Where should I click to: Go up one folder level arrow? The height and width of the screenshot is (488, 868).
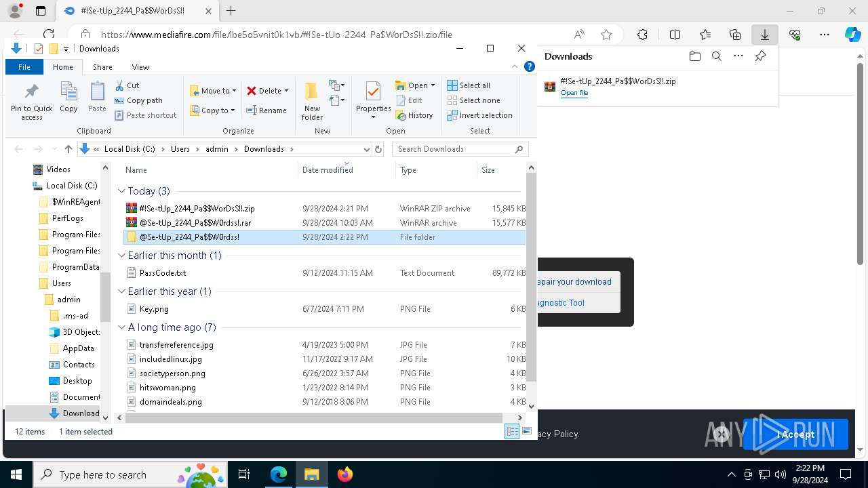pos(68,149)
